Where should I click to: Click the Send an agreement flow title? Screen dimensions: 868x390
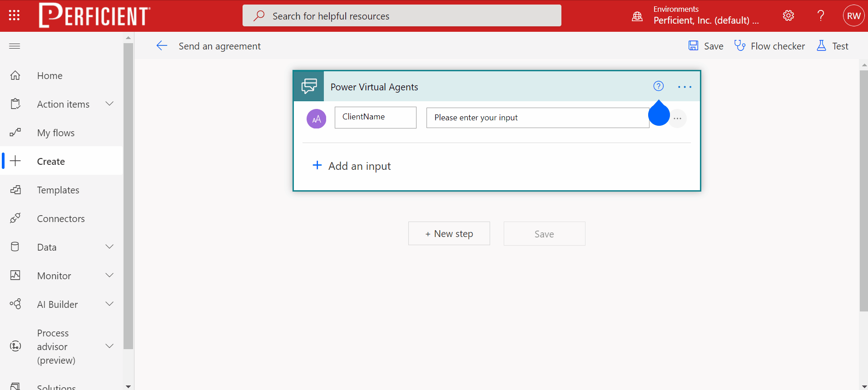coord(220,46)
